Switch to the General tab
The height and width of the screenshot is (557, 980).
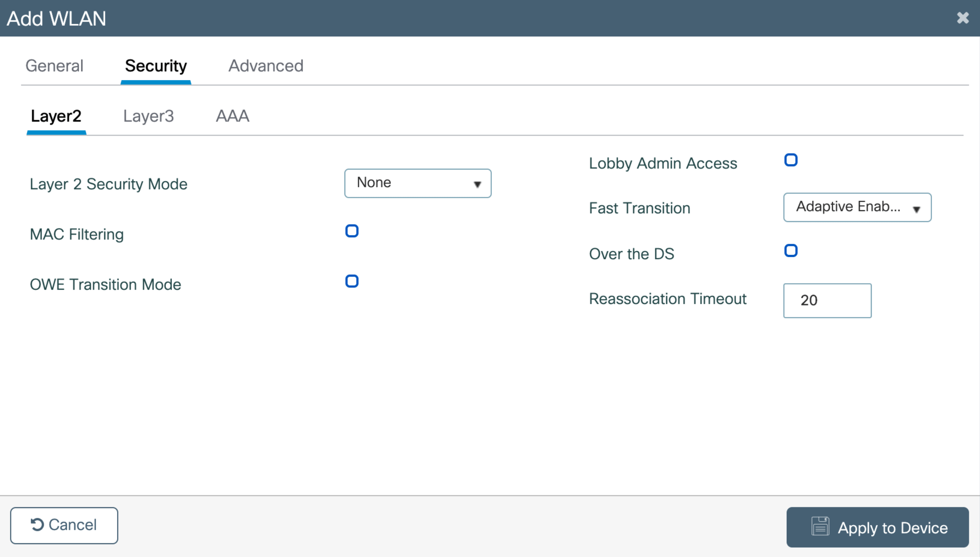54,66
